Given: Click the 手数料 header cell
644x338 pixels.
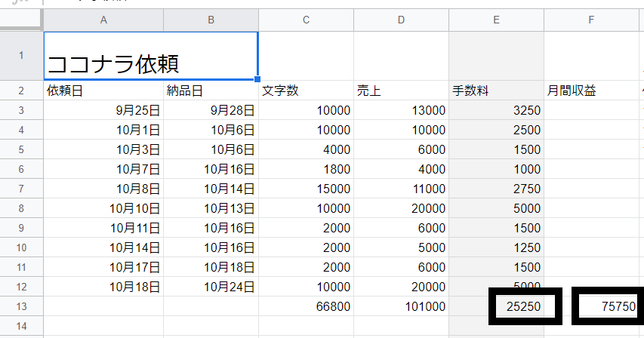Looking at the screenshot, I should tap(496, 91).
